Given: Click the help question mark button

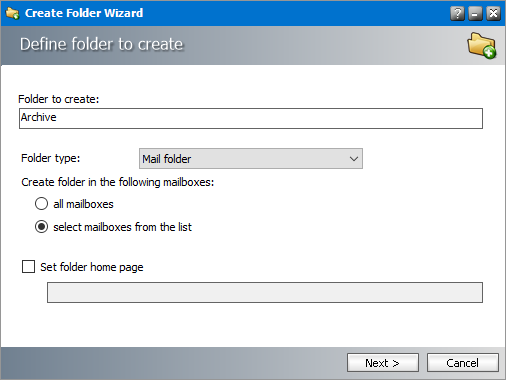Looking at the screenshot, I should pos(457,14).
